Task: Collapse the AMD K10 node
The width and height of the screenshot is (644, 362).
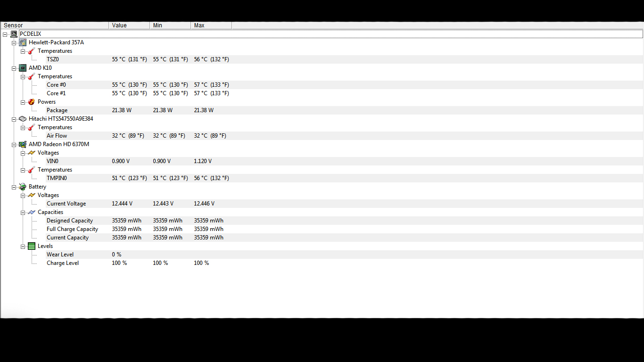Action: click(x=14, y=68)
